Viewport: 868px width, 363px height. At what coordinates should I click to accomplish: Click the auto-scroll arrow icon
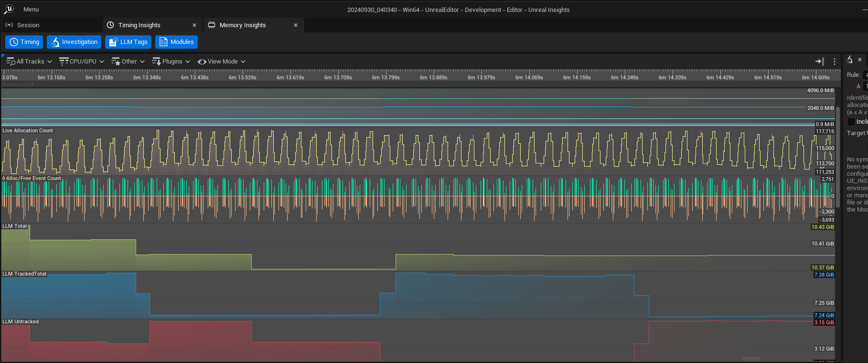pyautogui.click(x=819, y=62)
